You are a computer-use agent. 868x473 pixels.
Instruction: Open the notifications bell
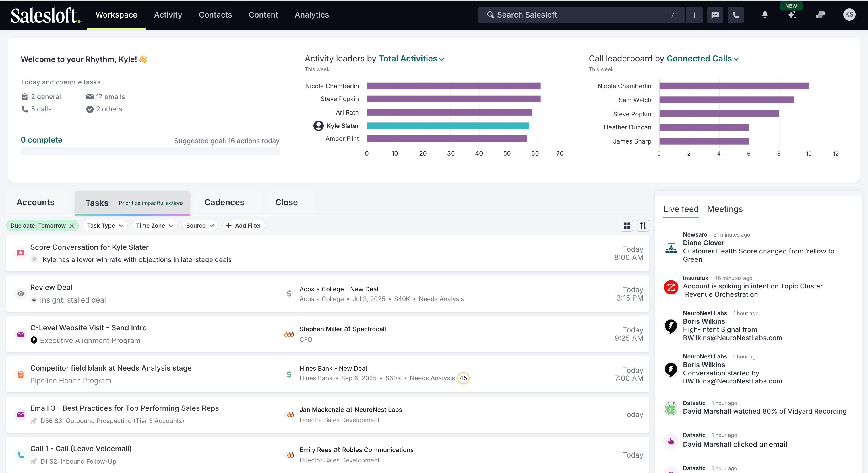click(765, 15)
